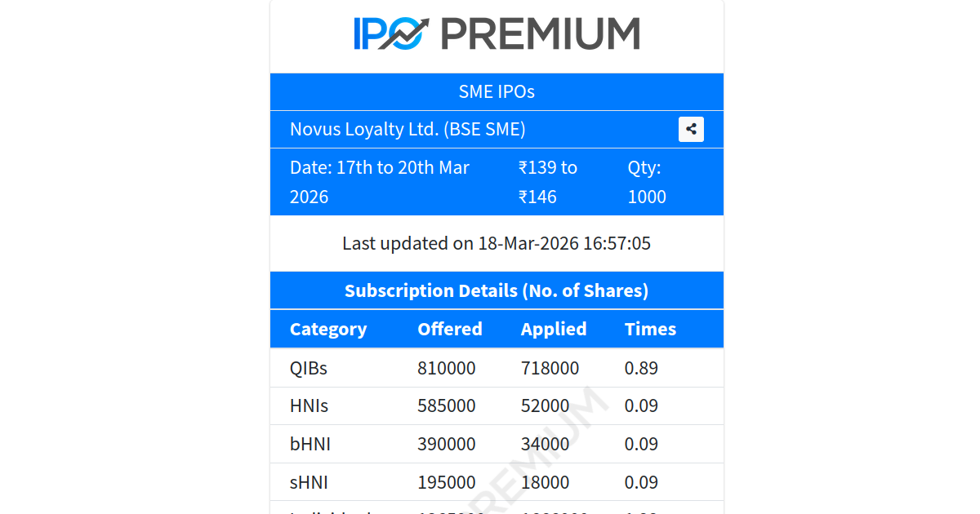Click the ₹139 to ₹146 price band
The height and width of the screenshot is (514, 980).
(x=548, y=182)
